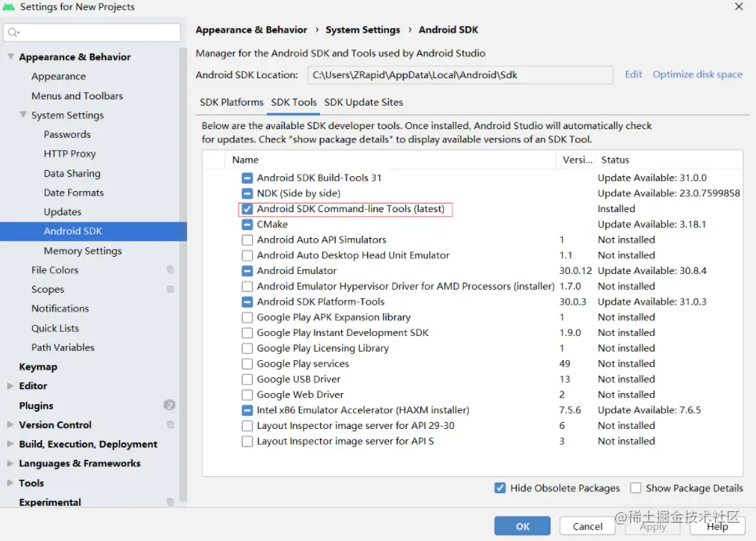Click the project-level icon beside Experimental
The height and width of the screenshot is (541, 756).
(x=170, y=503)
